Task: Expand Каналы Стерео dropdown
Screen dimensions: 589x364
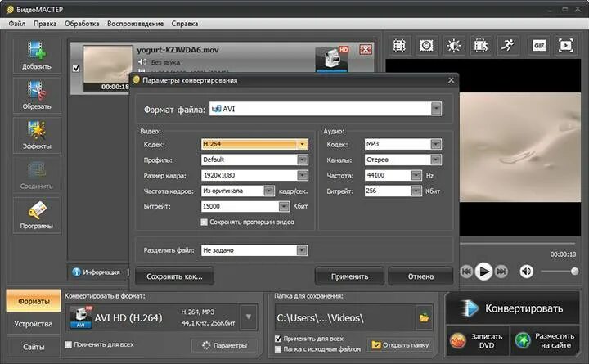Action: pos(436,160)
